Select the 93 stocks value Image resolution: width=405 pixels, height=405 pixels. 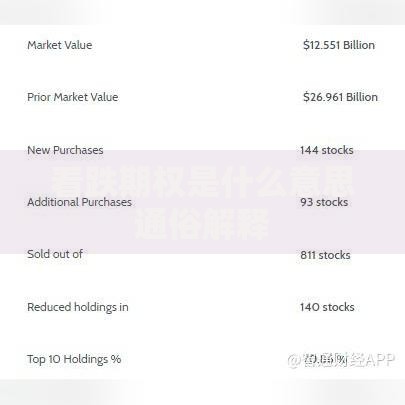pos(324,202)
